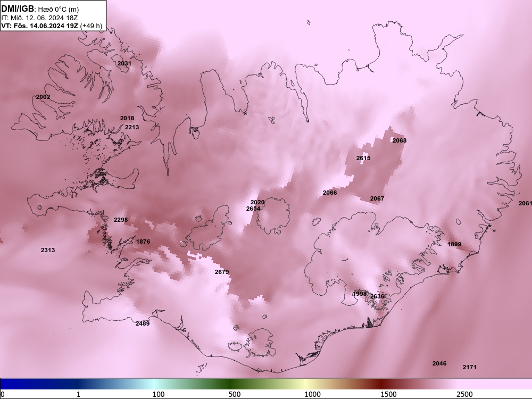Select the VT: Fös. 14.06.2024 19Z line

[40, 26]
